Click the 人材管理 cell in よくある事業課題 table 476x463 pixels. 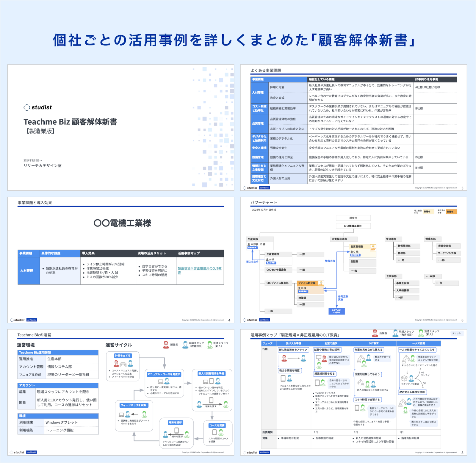click(x=259, y=93)
